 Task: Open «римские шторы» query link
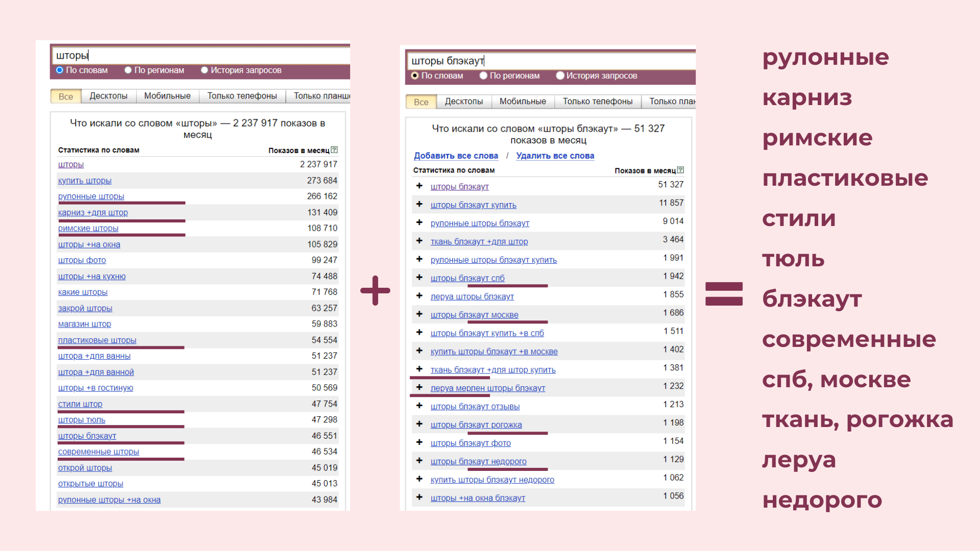[88, 228]
